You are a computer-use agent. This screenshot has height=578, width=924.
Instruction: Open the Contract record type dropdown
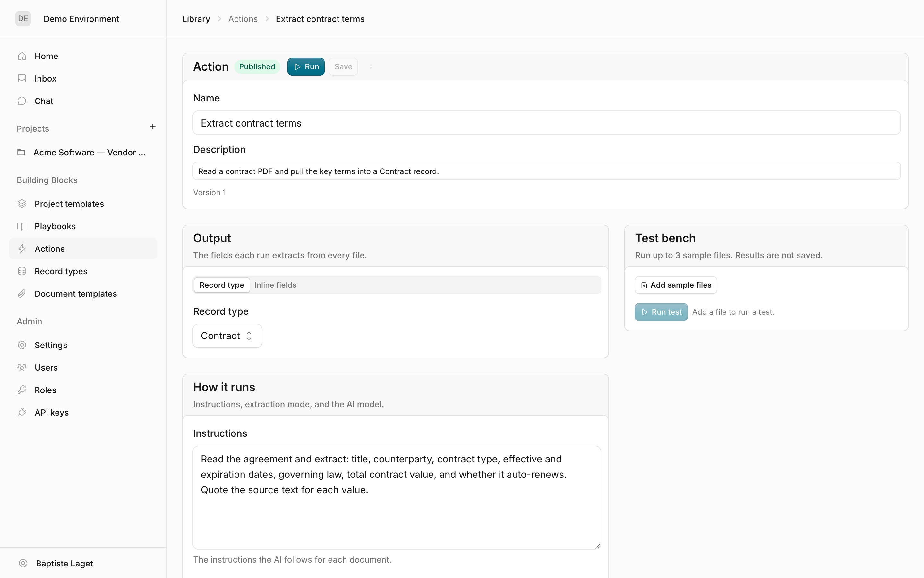227,336
